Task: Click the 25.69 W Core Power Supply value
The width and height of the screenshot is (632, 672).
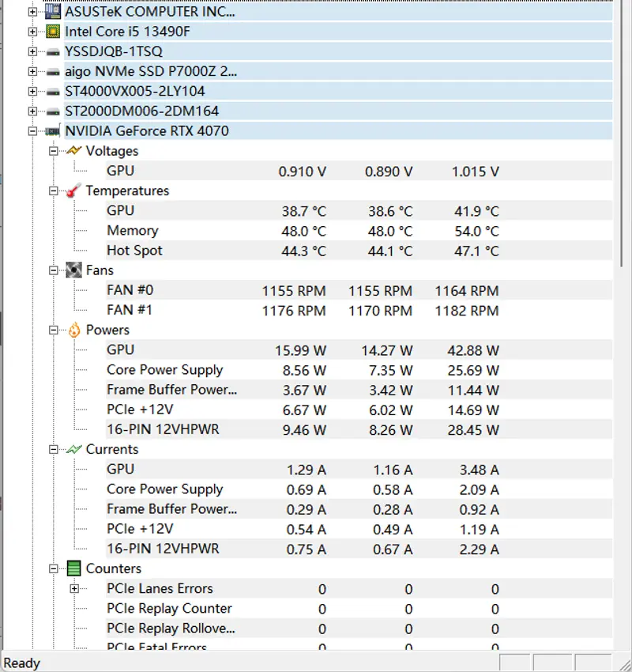Action: coord(473,370)
